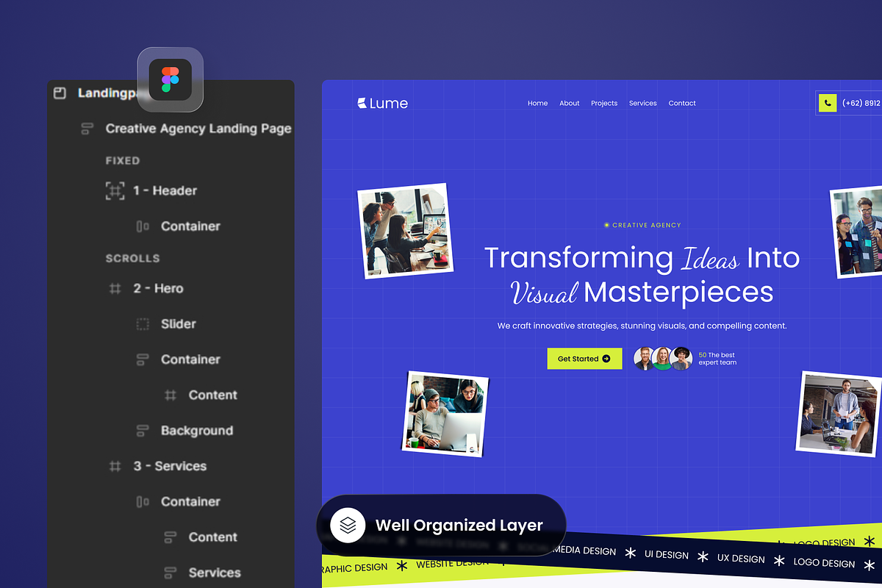The image size is (882, 588).
Task: Click the Get Started button
Action: 584,359
